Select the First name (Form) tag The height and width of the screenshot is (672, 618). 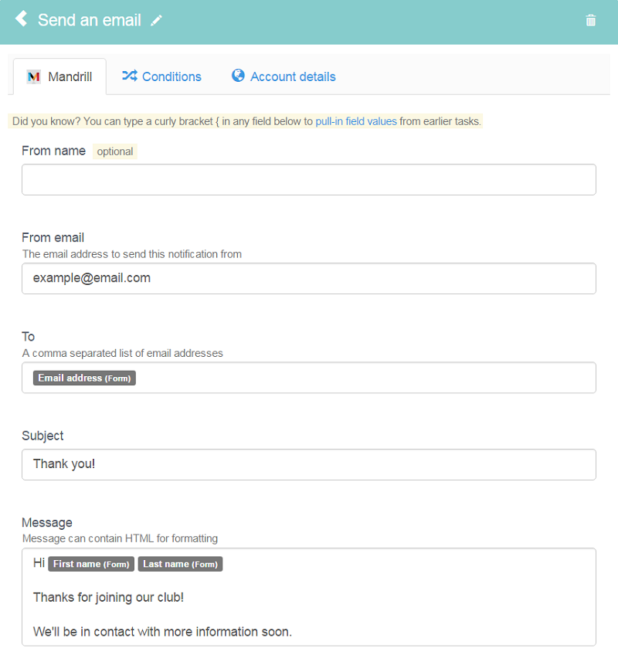click(x=91, y=564)
